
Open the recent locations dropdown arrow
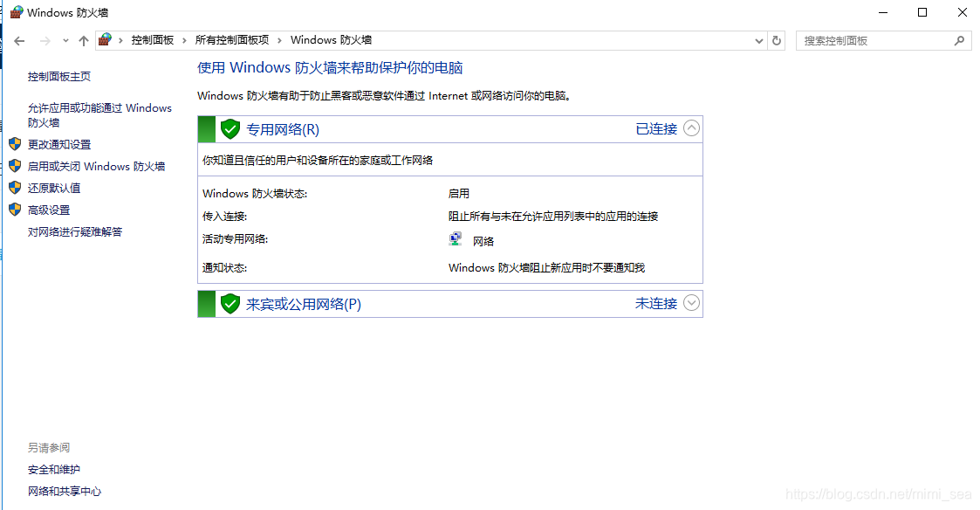[x=65, y=41]
